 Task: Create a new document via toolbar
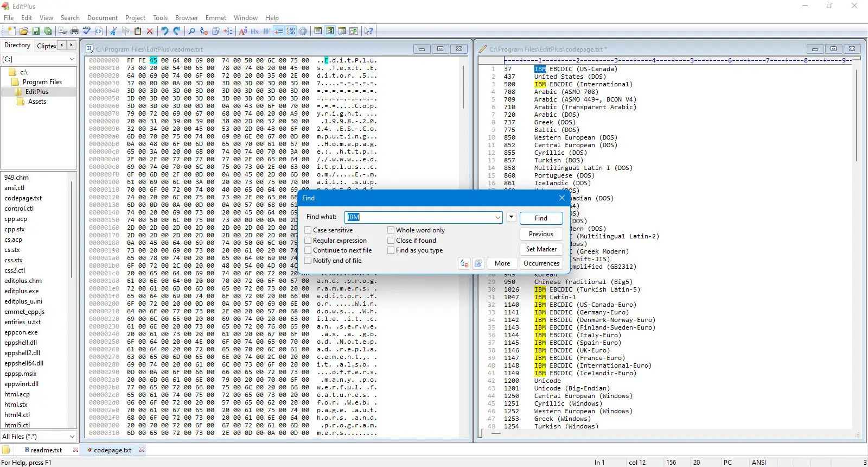coord(12,31)
